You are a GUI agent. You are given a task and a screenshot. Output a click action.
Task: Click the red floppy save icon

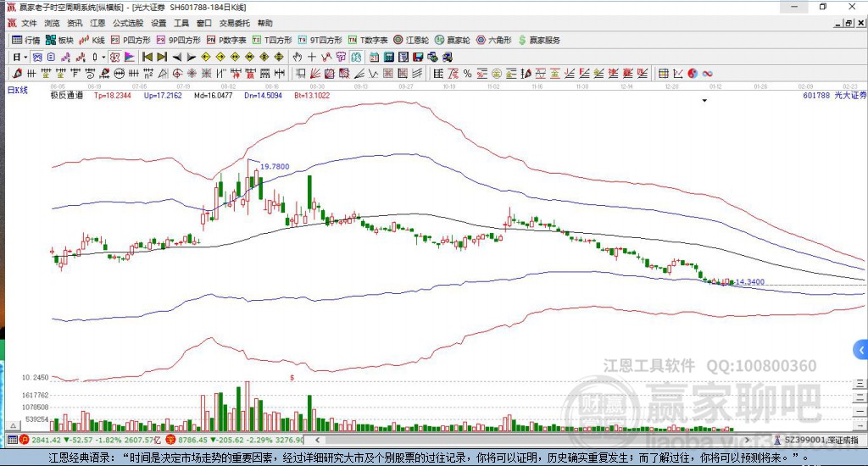[x=418, y=57]
